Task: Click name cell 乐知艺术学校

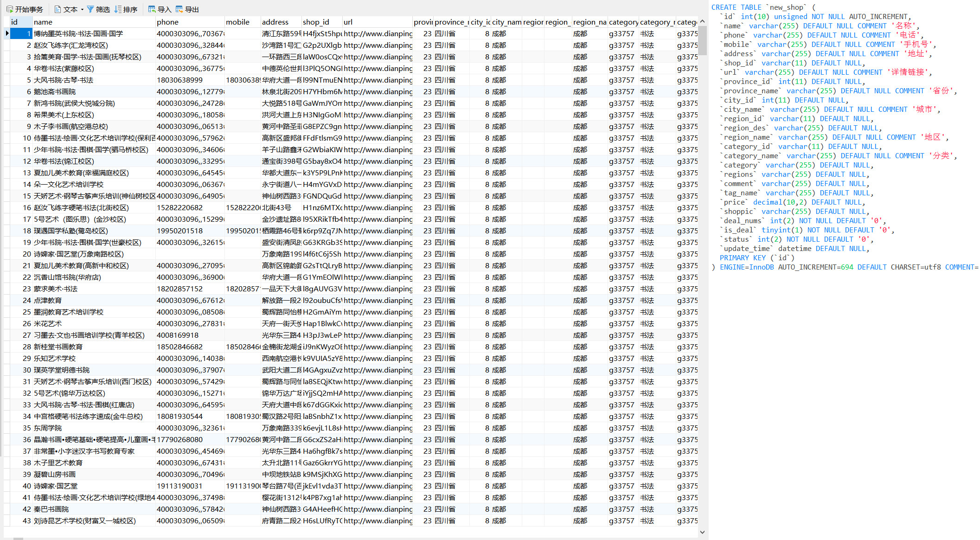Action: click(x=94, y=358)
